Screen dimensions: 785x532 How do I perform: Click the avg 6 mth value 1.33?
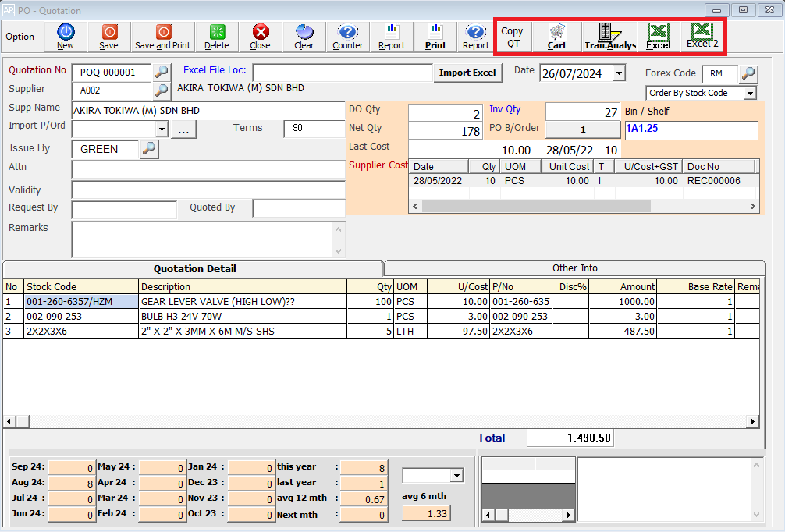tap(426, 513)
